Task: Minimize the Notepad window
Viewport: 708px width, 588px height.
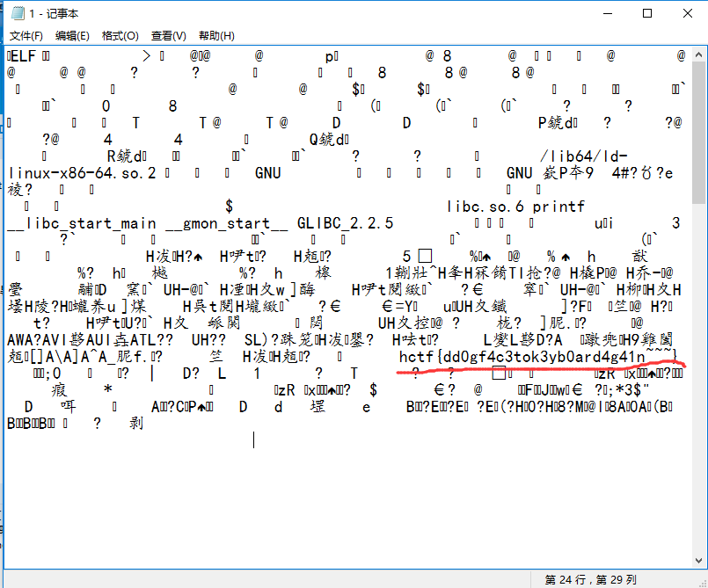Action: 608,13
